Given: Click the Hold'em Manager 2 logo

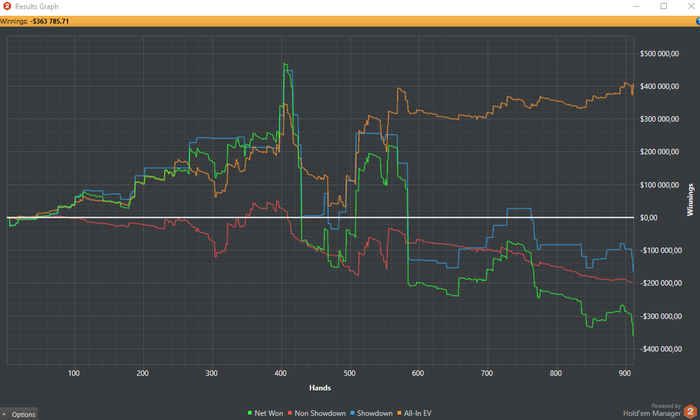Looking at the screenshot, I should [690, 411].
